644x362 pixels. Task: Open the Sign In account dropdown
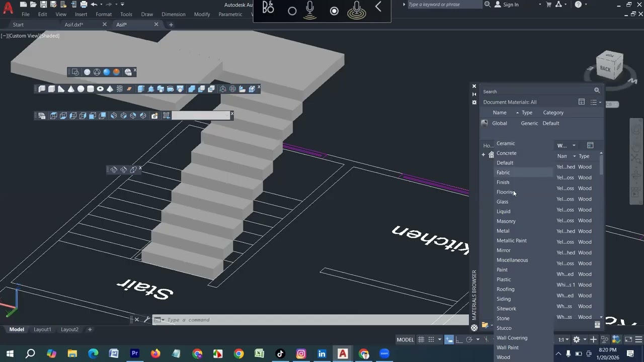540,5
